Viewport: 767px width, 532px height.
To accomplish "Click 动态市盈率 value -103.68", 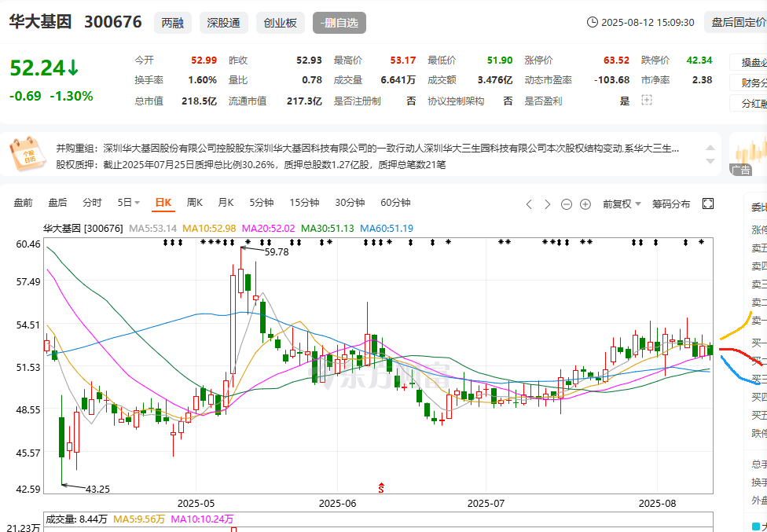I will coord(611,80).
